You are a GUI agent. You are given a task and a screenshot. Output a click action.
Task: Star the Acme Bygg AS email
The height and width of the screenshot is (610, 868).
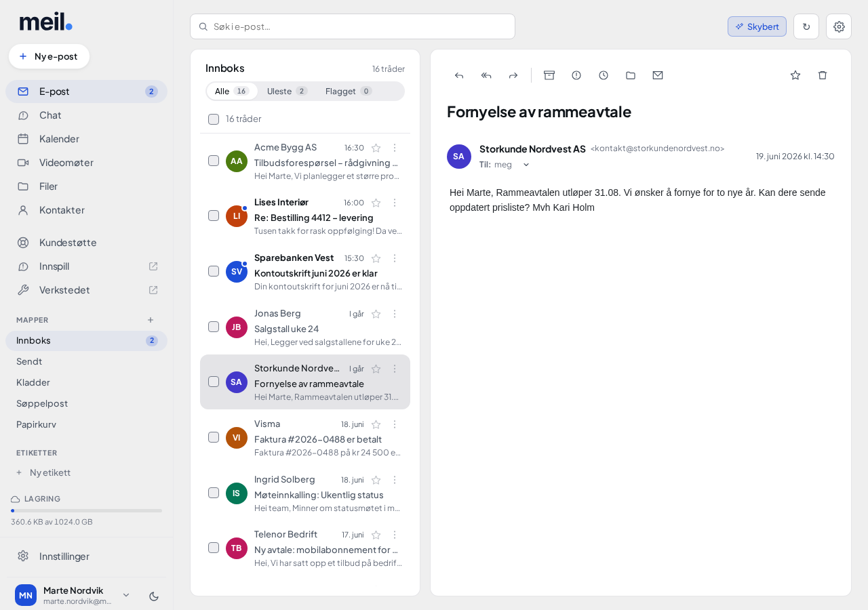376,148
